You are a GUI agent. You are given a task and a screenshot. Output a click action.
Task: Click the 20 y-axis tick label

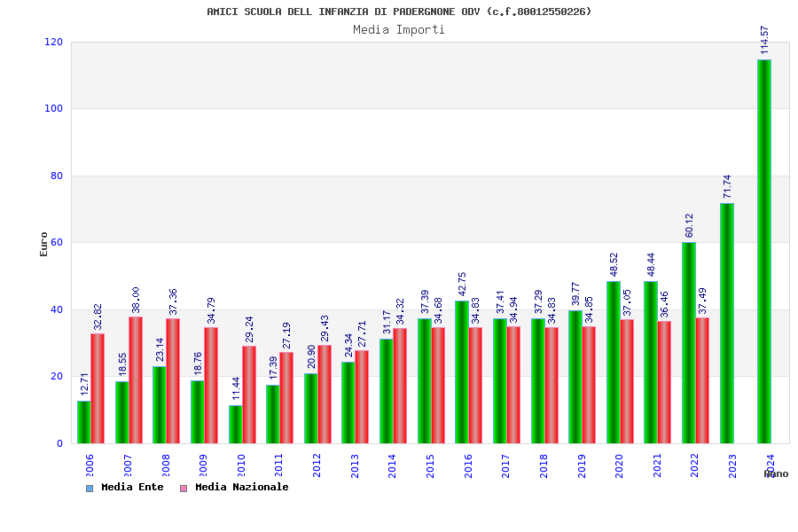57,376
